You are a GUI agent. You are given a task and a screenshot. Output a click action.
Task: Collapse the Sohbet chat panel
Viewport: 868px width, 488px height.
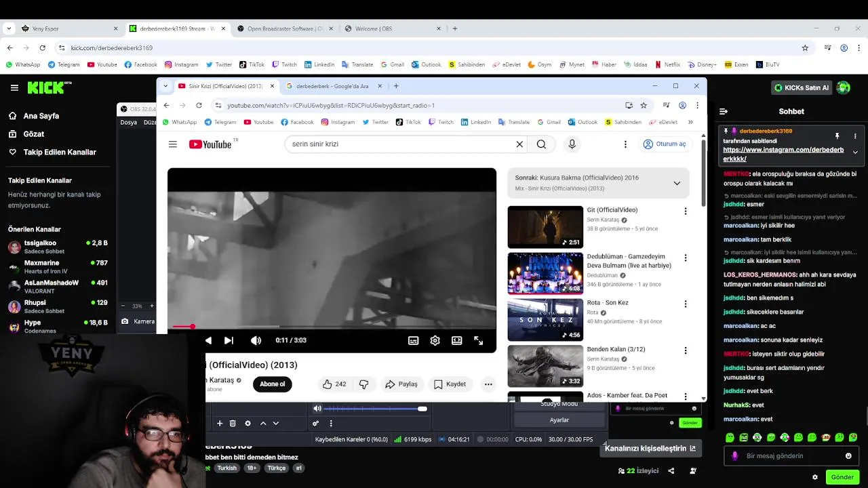724,111
